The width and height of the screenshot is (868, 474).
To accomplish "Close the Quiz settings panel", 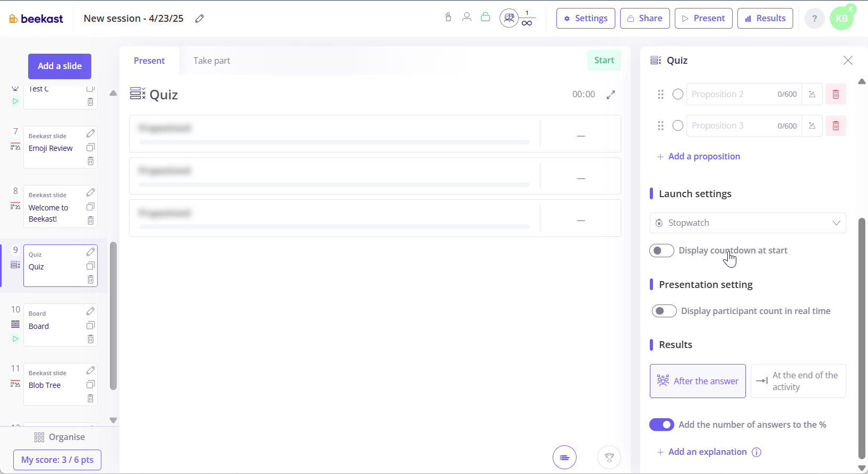I will (x=848, y=61).
